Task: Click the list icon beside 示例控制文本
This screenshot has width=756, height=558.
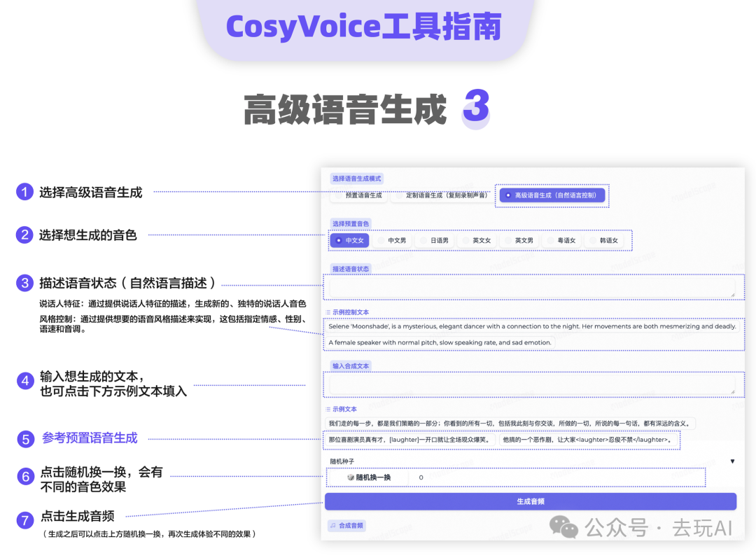Action: point(328,312)
